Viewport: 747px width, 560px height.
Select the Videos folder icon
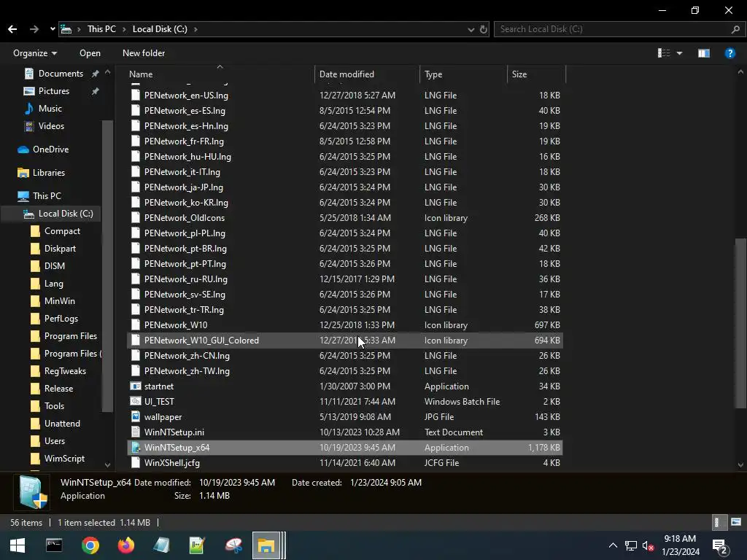pos(29,126)
